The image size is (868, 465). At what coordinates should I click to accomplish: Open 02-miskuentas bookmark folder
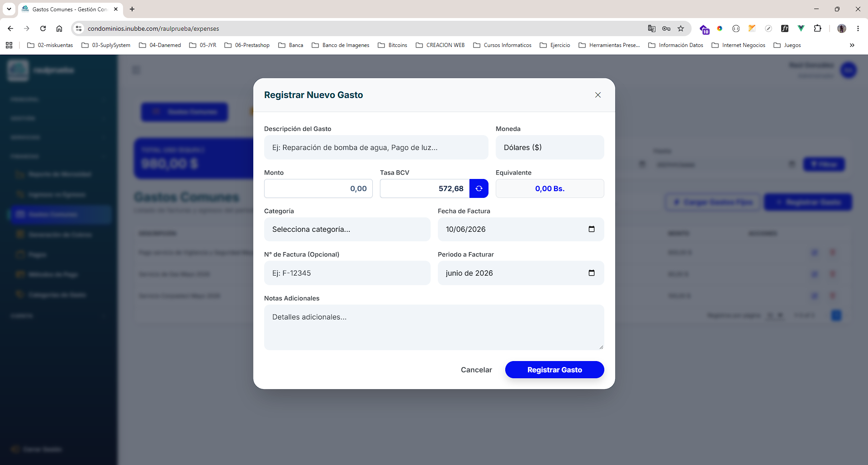50,45
